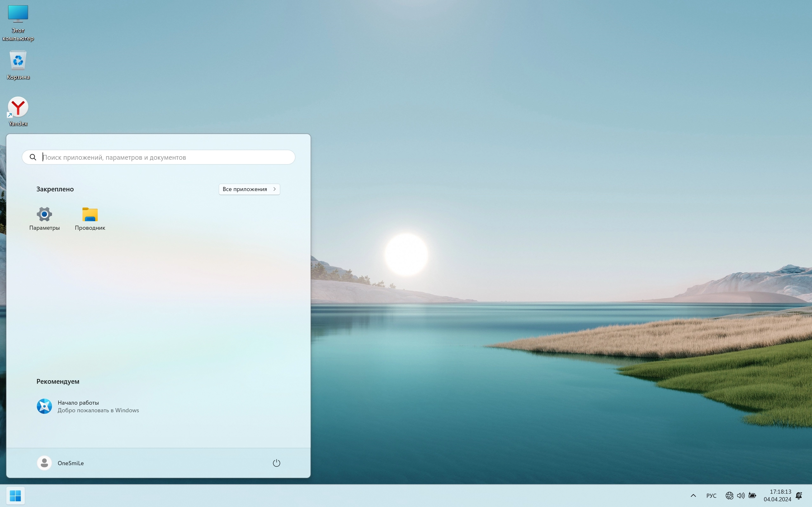This screenshot has width=812, height=507.
Task: Focus the Поиск приложений search field
Action: tap(164, 157)
